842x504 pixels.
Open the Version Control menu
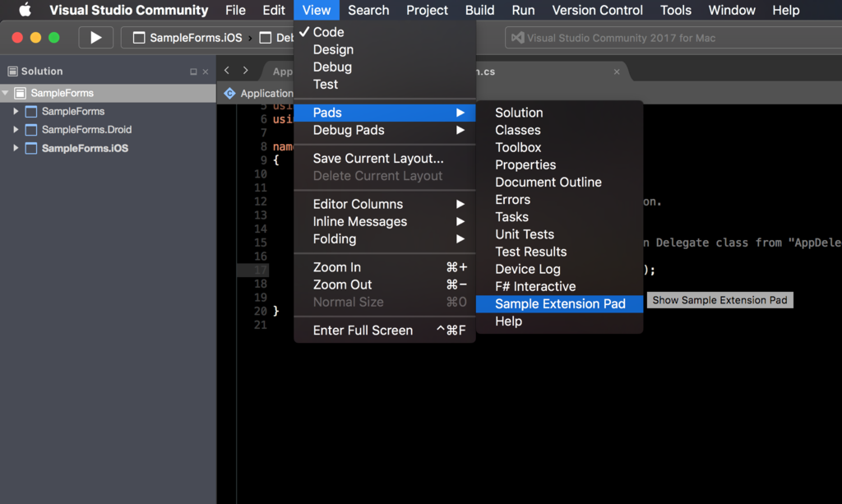[x=597, y=10]
